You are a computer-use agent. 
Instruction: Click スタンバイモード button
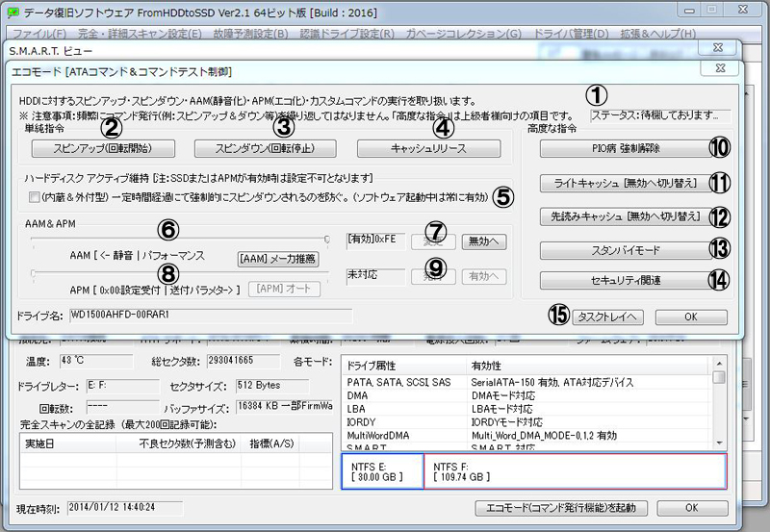click(627, 251)
